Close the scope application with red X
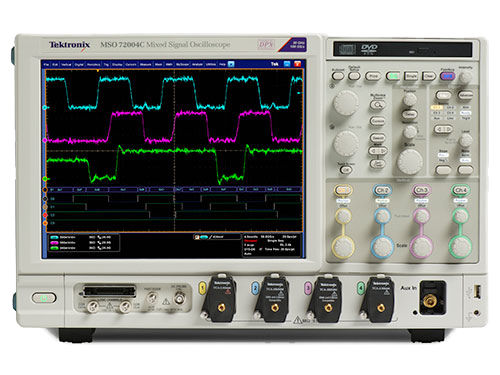 tap(297, 64)
